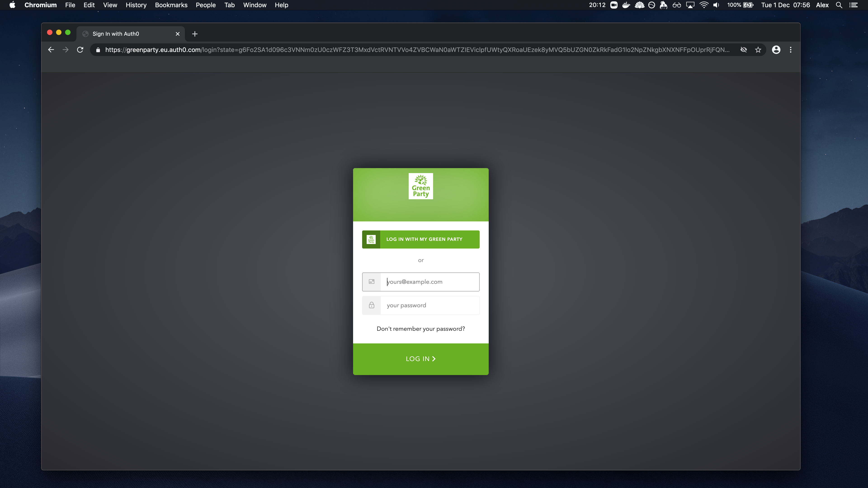Open the Chromium profile avatar menu
868x488 pixels.
coord(776,50)
